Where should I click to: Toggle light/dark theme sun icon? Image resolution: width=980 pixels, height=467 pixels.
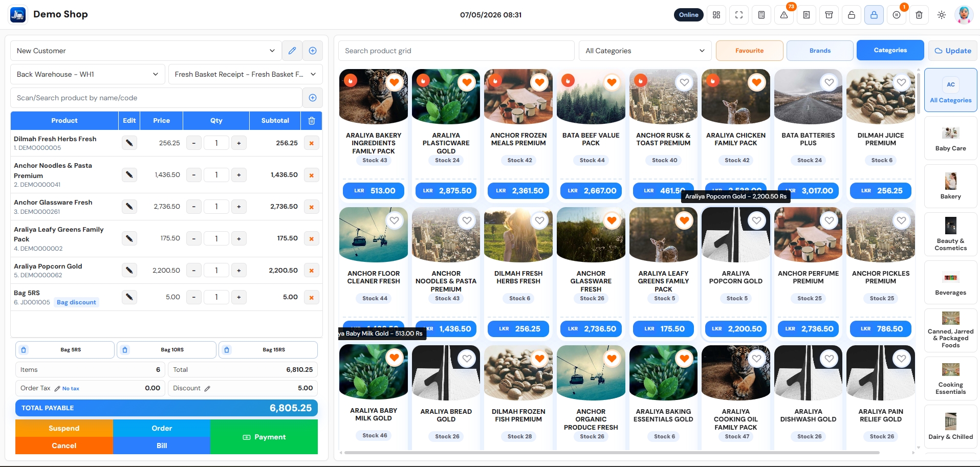click(x=942, y=15)
